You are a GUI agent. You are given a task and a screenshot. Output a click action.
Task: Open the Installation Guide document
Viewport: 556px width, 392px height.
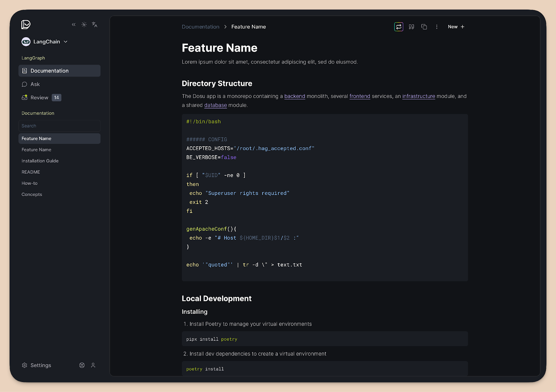(x=40, y=161)
